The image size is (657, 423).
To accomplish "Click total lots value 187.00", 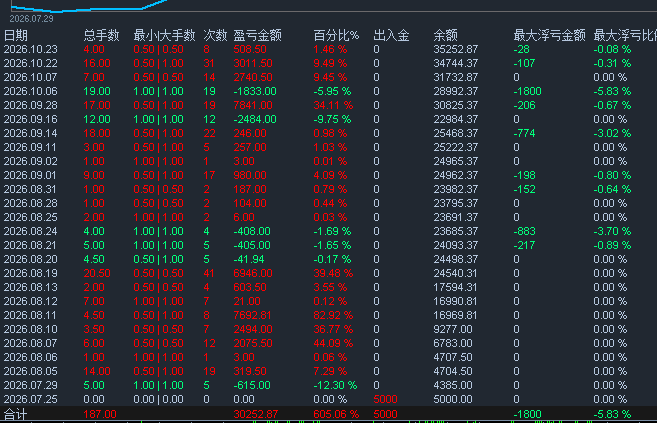I will (100, 415).
